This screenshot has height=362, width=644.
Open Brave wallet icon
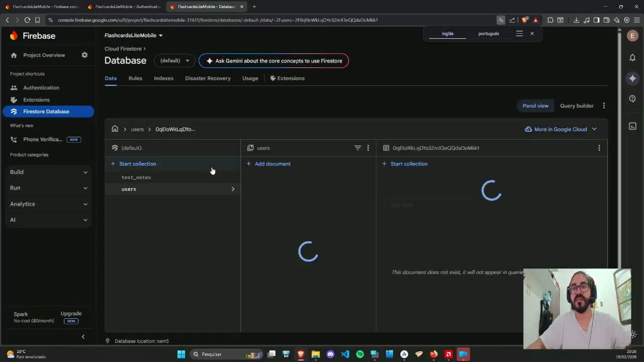click(x=607, y=20)
